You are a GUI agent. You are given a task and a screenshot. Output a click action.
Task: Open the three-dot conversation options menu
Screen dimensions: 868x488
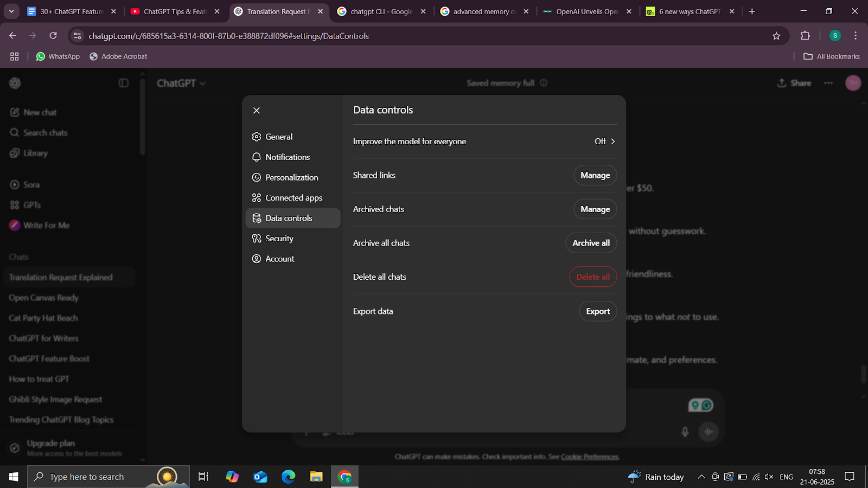(828, 83)
